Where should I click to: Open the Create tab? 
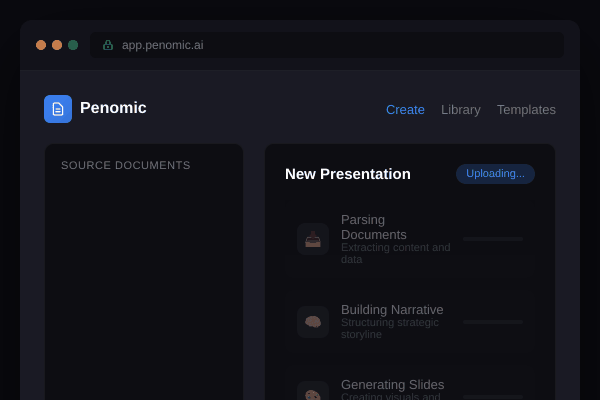tap(405, 110)
